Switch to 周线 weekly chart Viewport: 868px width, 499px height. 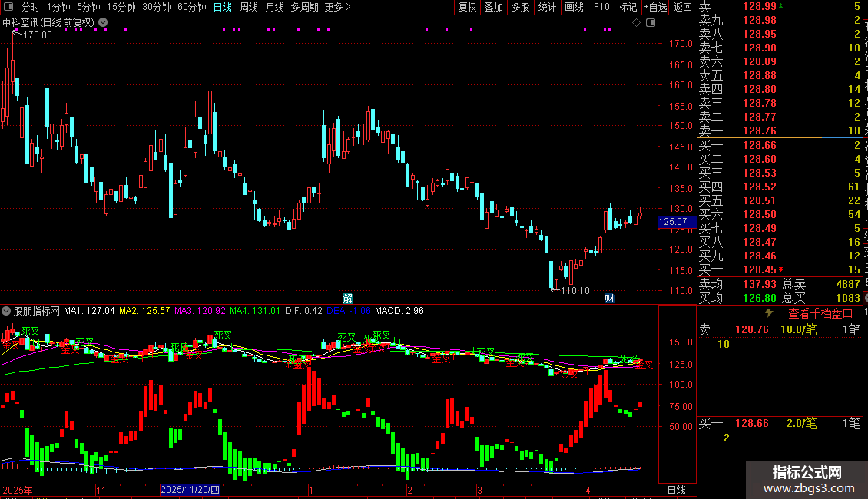[x=249, y=7]
